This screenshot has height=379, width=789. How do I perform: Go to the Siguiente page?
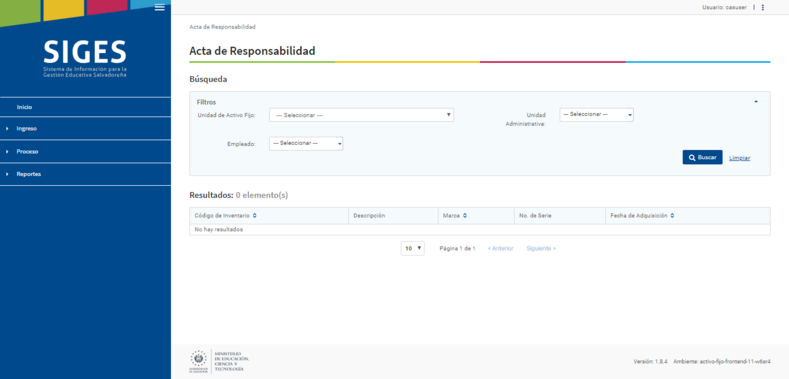[541, 249]
